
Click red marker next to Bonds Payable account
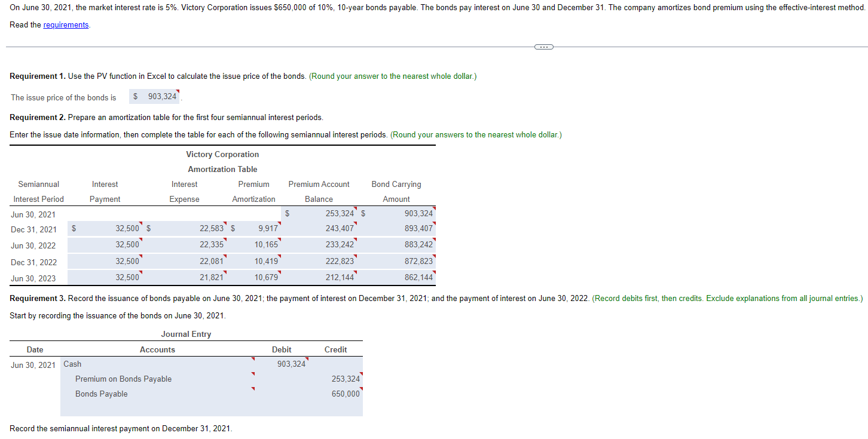pos(253,389)
